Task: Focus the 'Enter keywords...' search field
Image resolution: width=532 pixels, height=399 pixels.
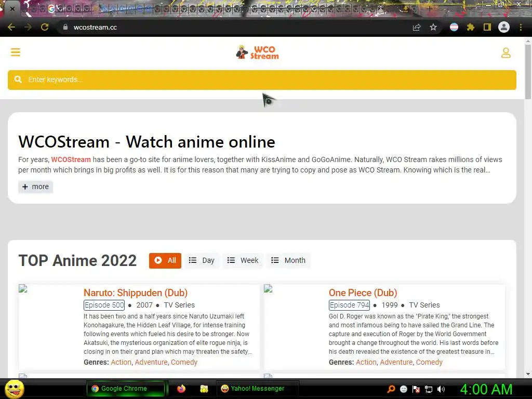Action: coord(262,79)
